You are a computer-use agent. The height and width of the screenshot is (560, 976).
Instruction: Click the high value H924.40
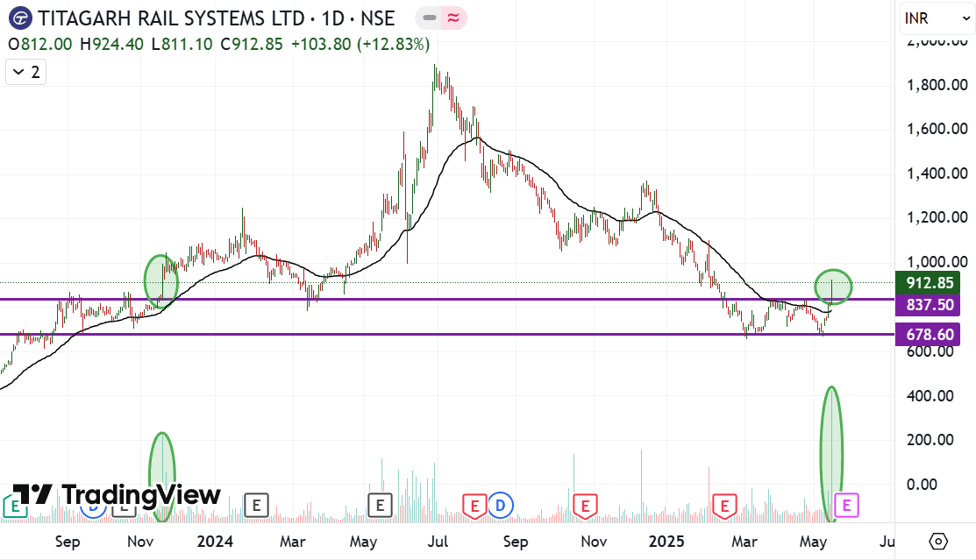tap(112, 44)
